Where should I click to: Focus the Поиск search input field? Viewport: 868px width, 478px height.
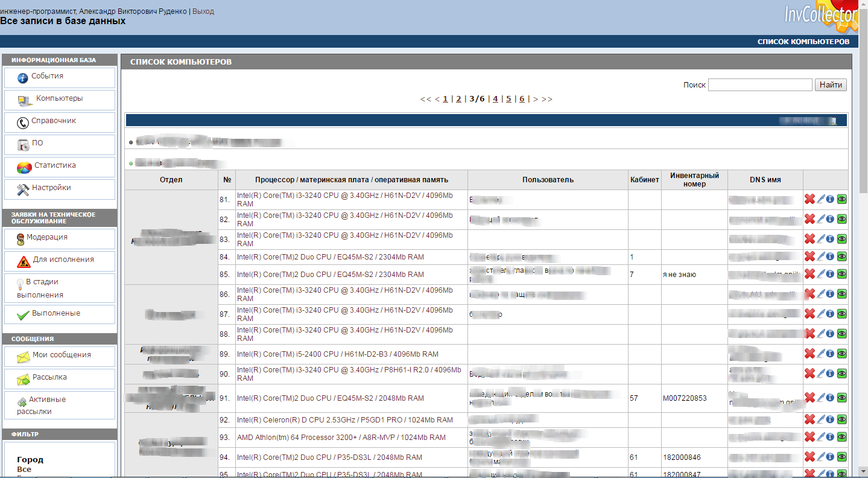(759, 85)
